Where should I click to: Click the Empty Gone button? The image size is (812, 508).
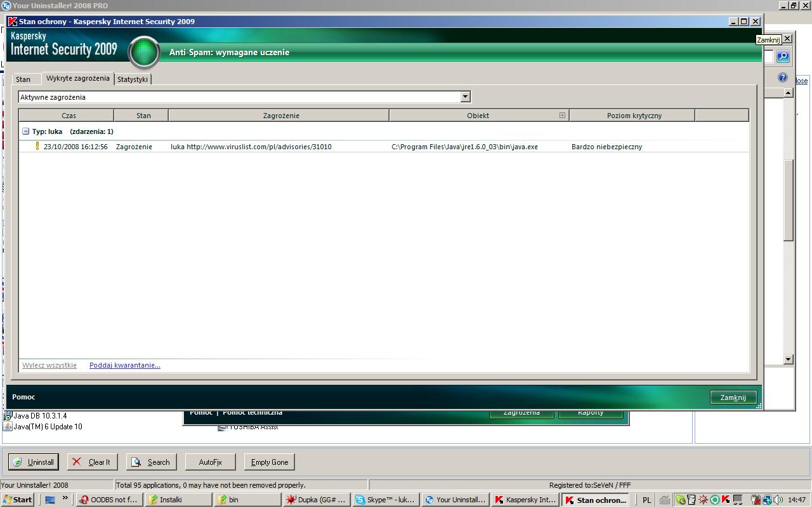coord(270,462)
